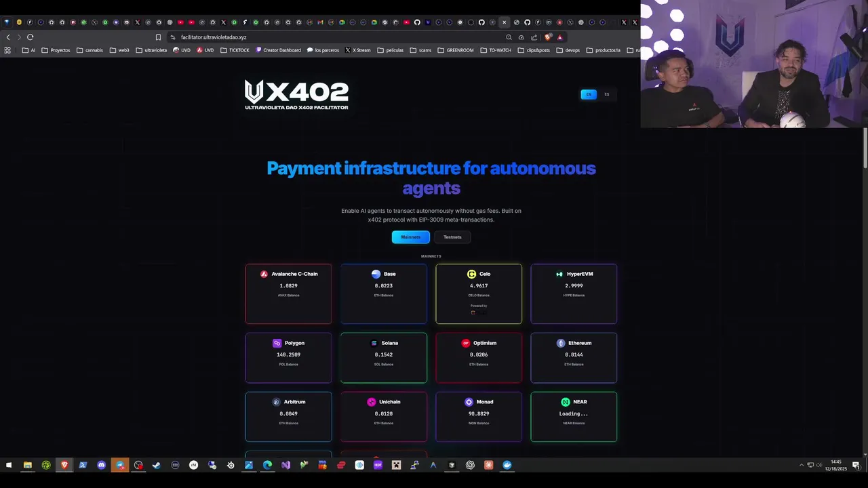Image resolution: width=868 pixels, height=488 pixels.
Task: Click the Solana logo icon
Action: click(x=374, y=343)
